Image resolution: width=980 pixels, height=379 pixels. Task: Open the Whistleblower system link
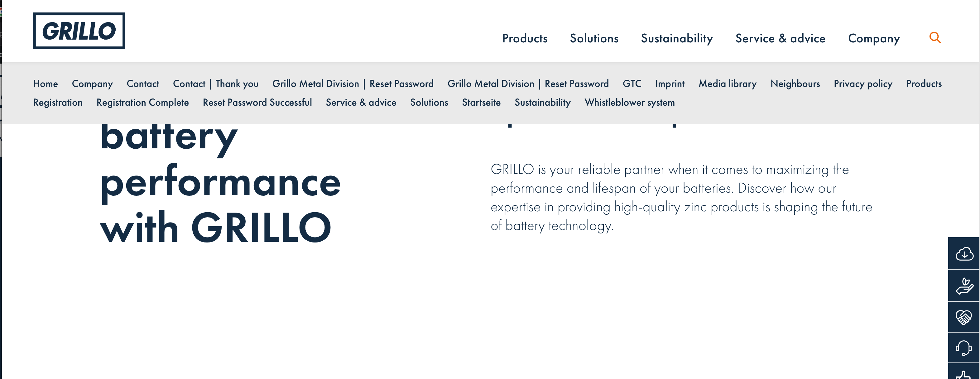click(630, 103)
